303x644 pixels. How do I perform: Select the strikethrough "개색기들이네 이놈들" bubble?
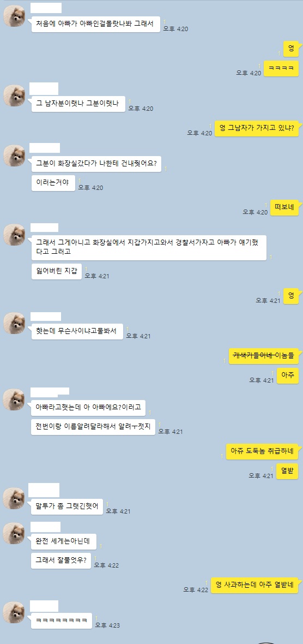tap(264, 356)
